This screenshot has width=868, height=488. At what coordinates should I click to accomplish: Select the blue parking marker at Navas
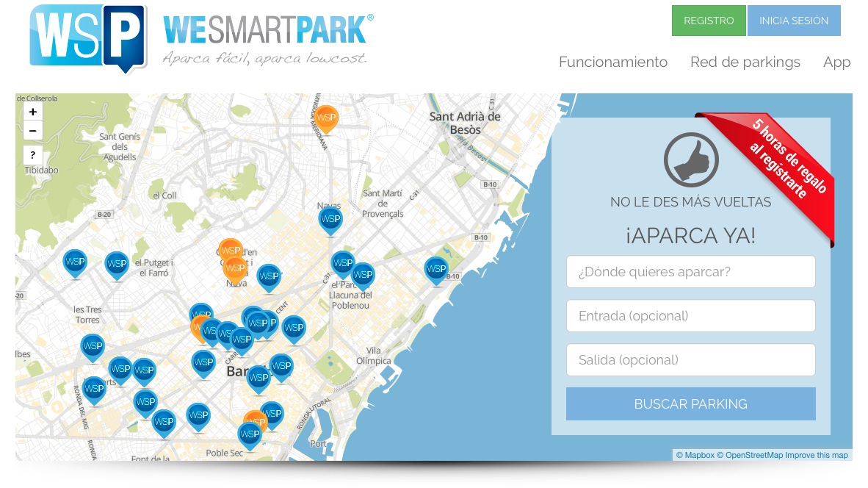(x=330, y=219)
